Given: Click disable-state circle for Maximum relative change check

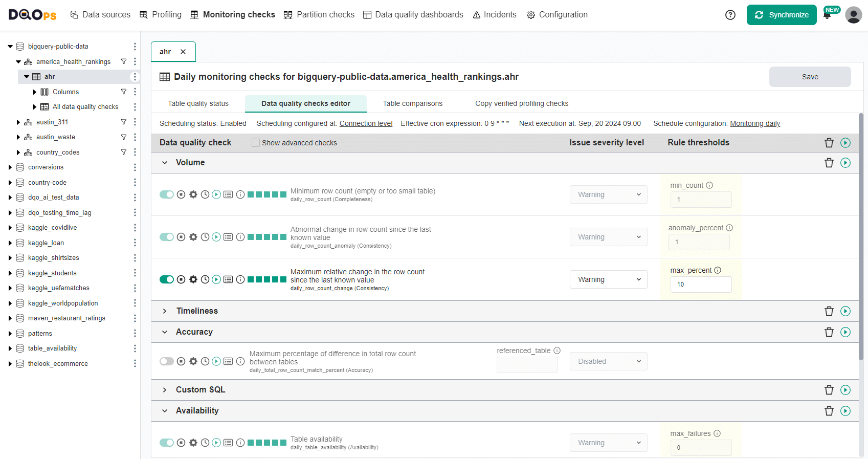Looking at the screenshot, I should point(181,279).
